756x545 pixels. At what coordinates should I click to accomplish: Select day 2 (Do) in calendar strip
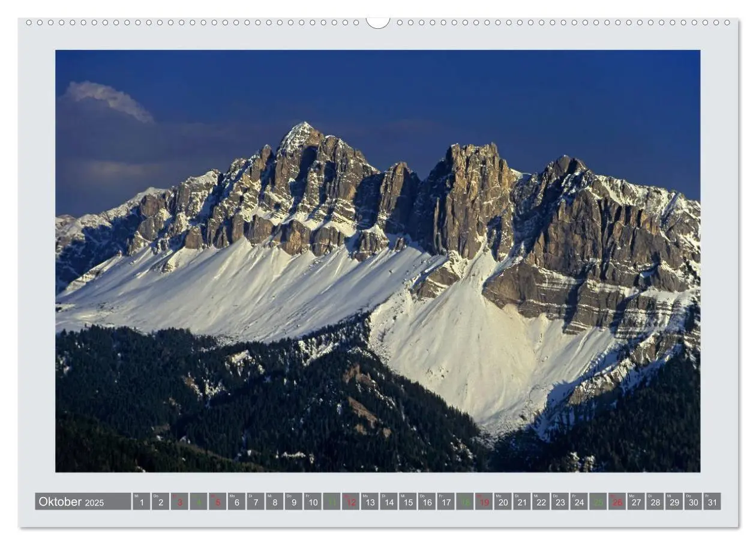pos(160,501)
